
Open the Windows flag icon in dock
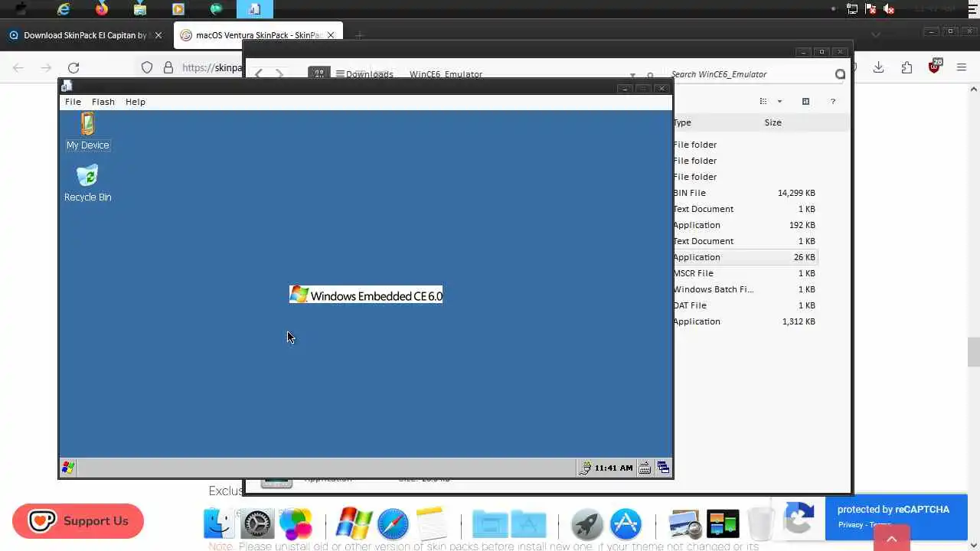tap(354, 524)
